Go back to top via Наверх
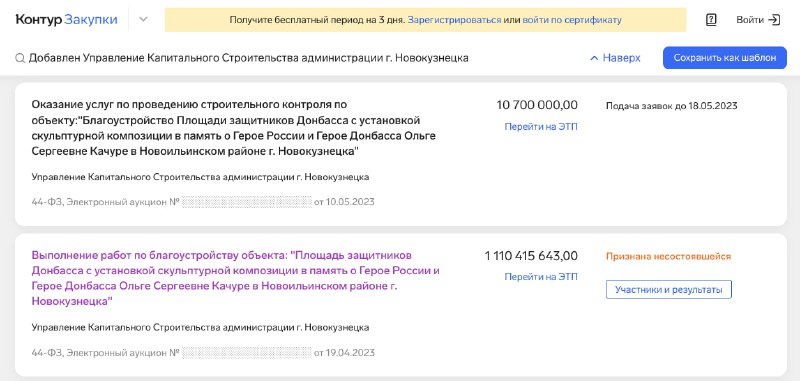 click(621, 58)
